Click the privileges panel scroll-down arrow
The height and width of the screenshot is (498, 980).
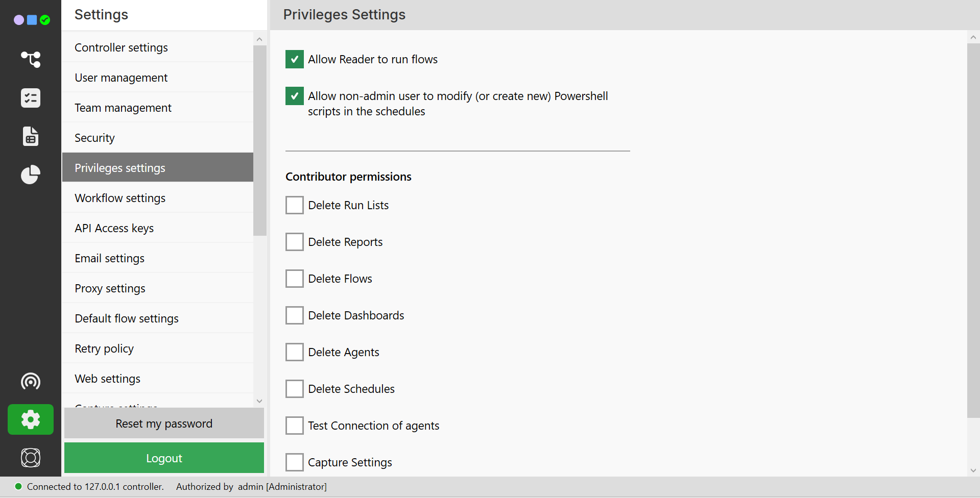973,470
